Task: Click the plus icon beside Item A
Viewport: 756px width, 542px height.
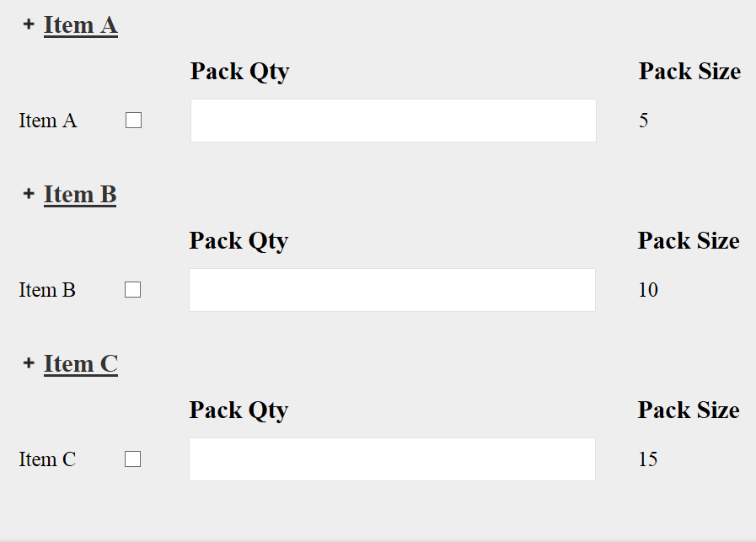Action: coord(28,24)
